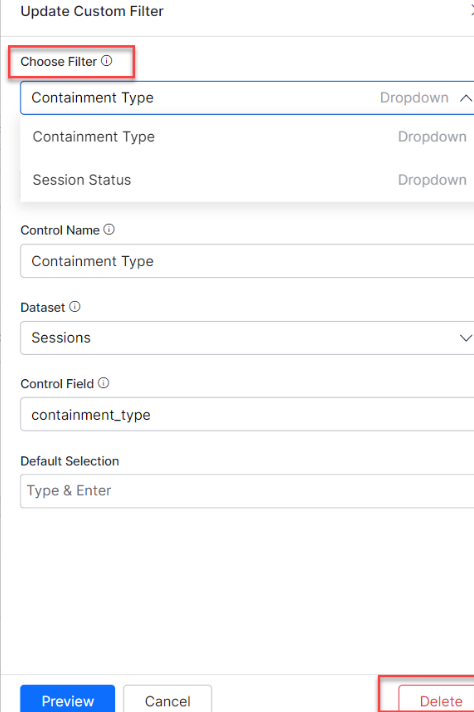This screenshot has width=474, height=712.
Task: Click the Default Selection label
Action: [x=70, y=461]
